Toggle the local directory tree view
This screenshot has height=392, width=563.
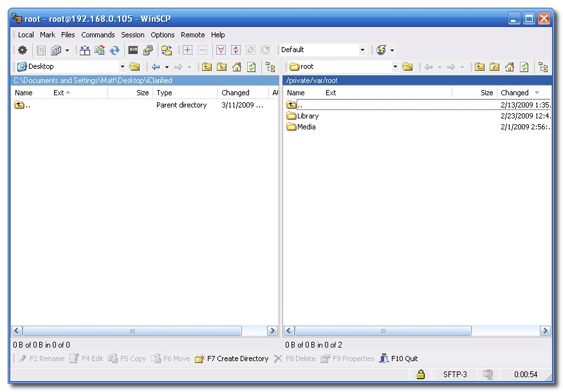pos(270,67)
